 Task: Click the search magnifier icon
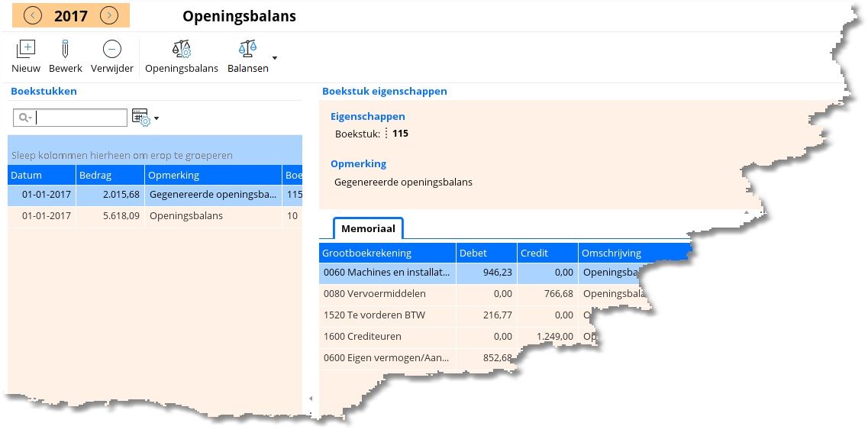24,118
